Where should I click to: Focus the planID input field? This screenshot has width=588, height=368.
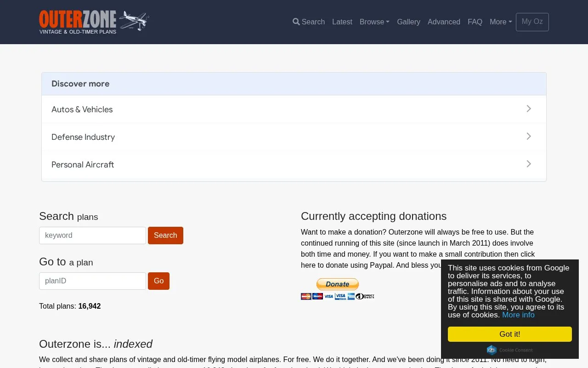coord(92,281)
